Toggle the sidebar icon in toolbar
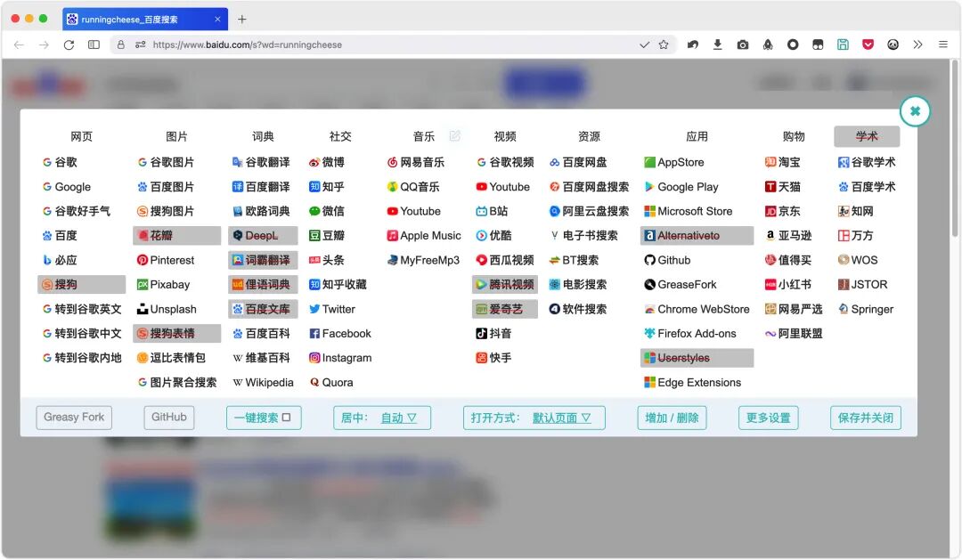 point(94,45)
